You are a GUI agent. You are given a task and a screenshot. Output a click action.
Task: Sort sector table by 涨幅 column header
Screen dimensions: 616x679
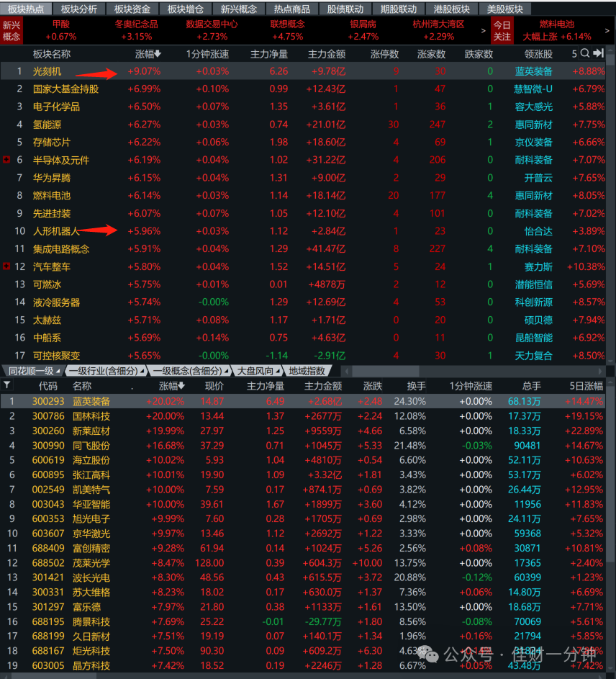pos(148,54)
